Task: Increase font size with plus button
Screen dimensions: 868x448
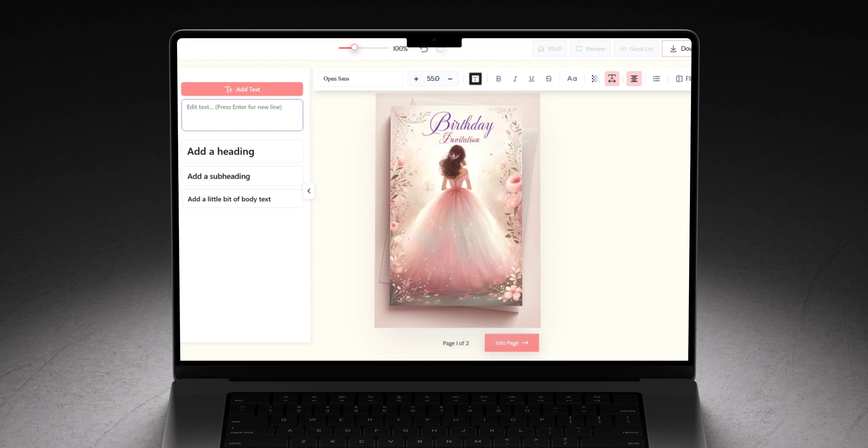Action: coord(416,79)
